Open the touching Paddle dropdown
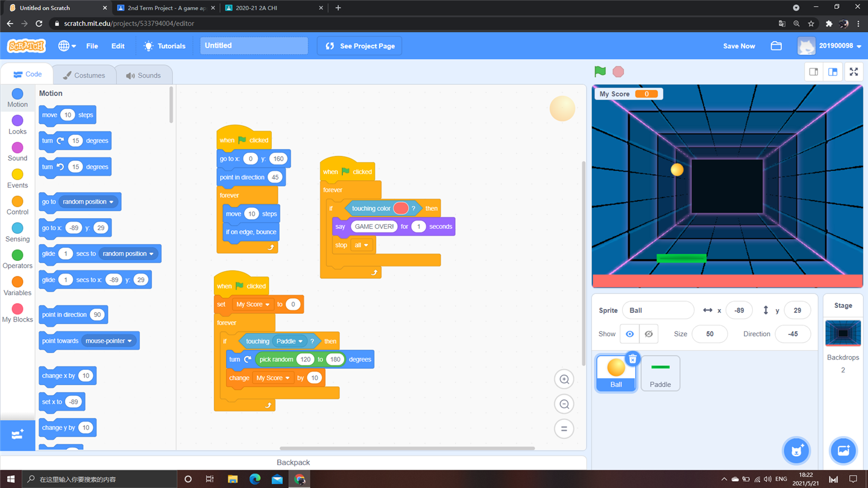This screenshot has height=488, width=868. pos(289,341)
